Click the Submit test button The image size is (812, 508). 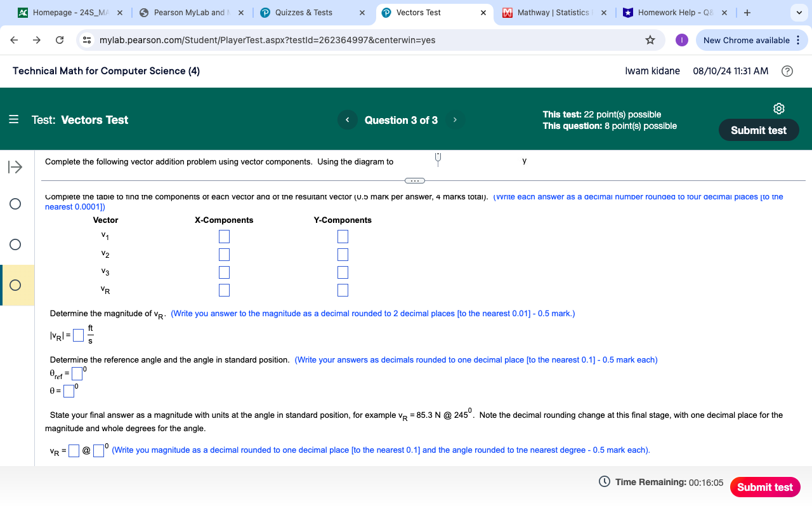point(759,130)
